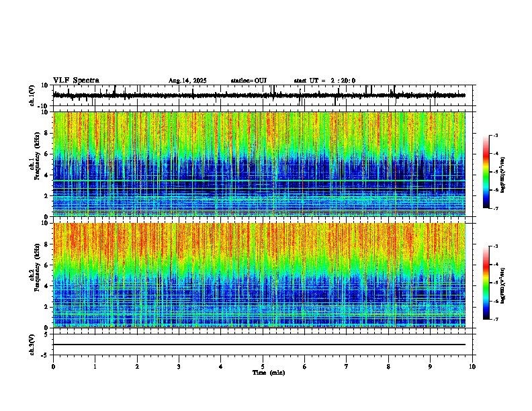Click the "-7" tick on ch.2 colorbar

point(496,319)
